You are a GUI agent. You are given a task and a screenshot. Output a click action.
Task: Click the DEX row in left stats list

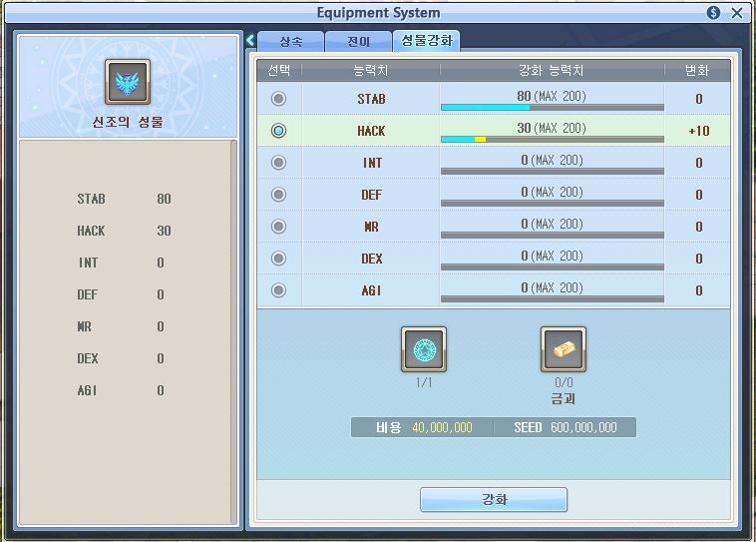pos(121,358)
